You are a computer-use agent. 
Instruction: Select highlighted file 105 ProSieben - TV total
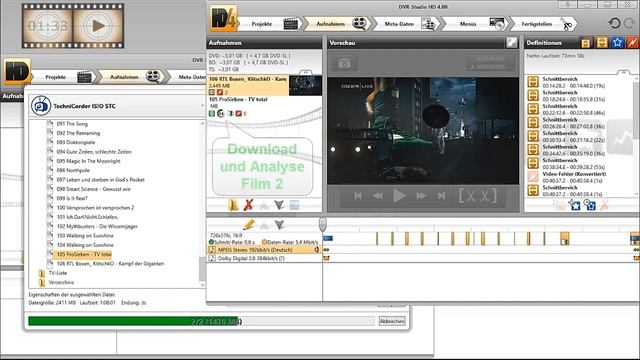pos(84,254)
